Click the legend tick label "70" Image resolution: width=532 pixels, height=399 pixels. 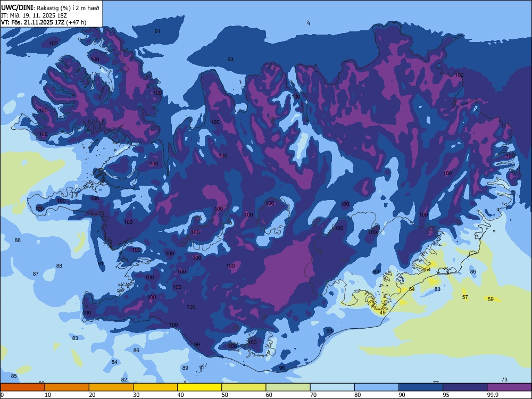313,395
